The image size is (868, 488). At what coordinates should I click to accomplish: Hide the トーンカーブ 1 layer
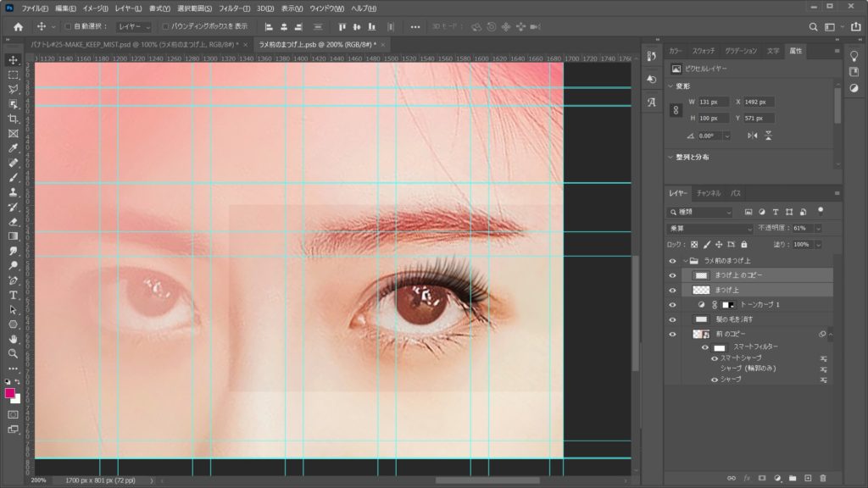point(672,305)
